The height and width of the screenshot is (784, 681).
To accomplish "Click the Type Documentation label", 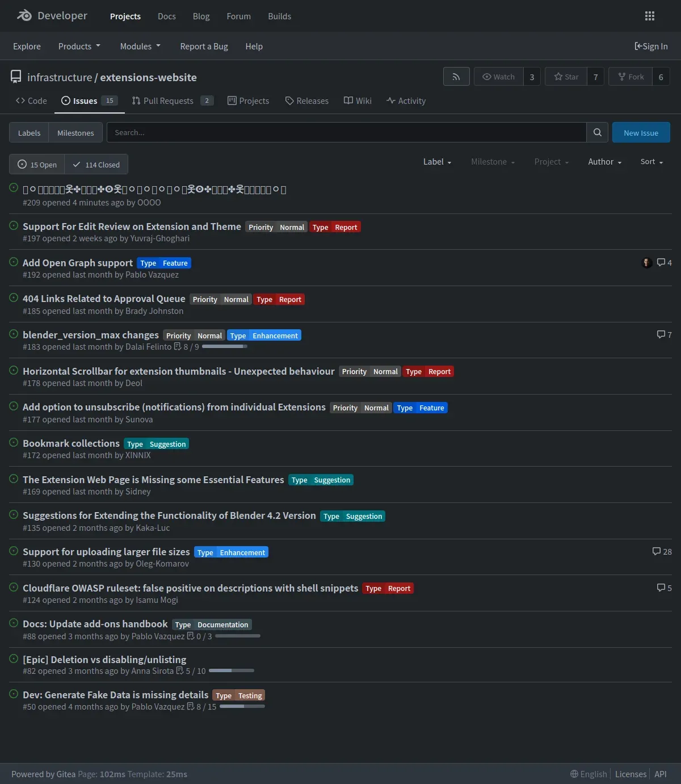I will pyautogui.click(x=212, y=624).
